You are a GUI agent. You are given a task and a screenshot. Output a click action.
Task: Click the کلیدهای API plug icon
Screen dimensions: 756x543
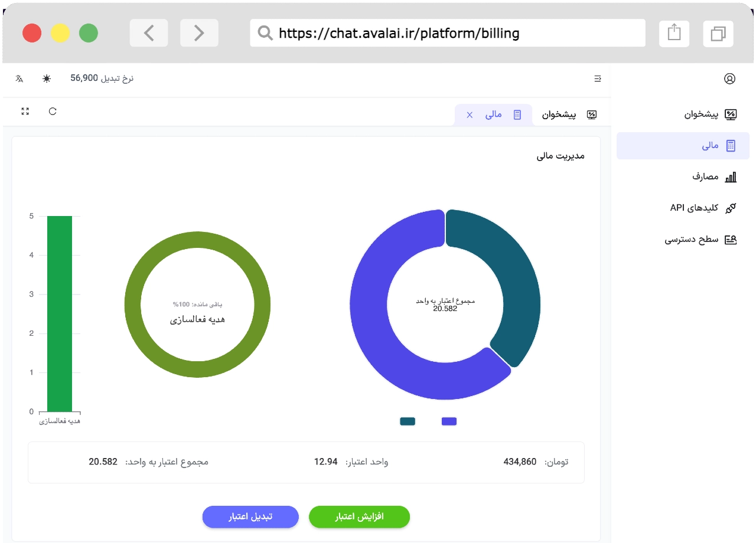pos(731,208)
